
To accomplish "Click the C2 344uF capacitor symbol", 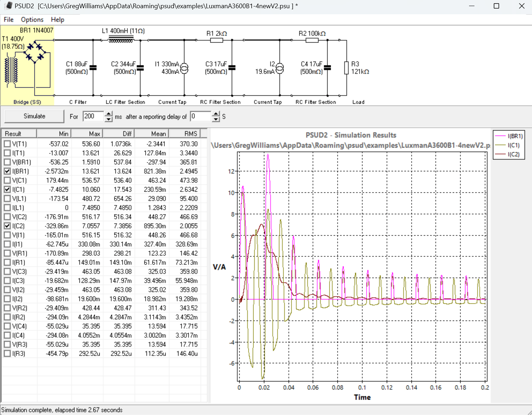I will pos(140,68).
